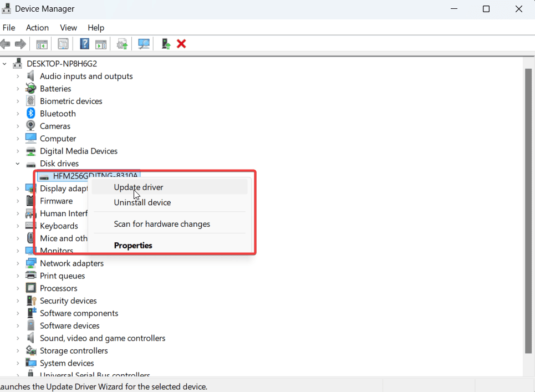Choose Uninstall device from context menu

pyautogui.click(x=170, y=202)
